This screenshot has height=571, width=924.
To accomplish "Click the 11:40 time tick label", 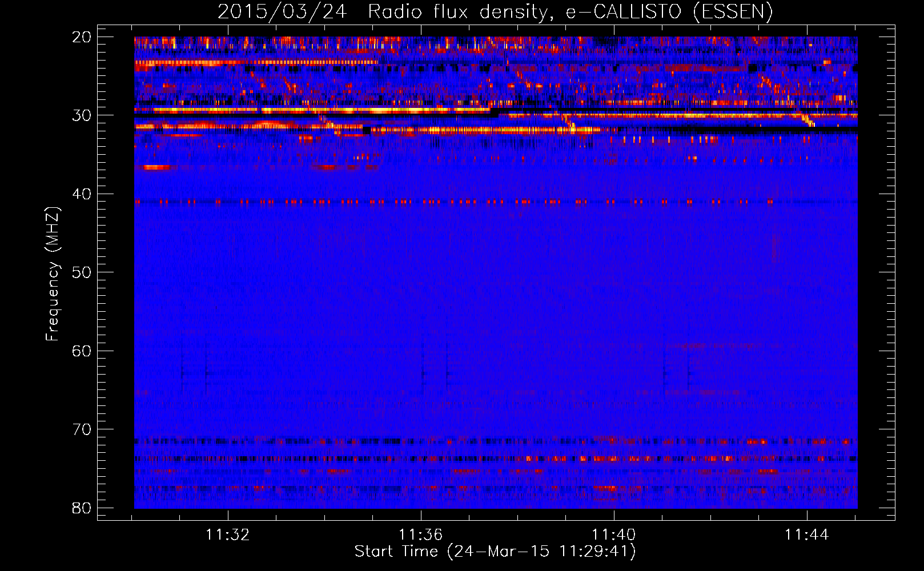I will pos(614,535).
